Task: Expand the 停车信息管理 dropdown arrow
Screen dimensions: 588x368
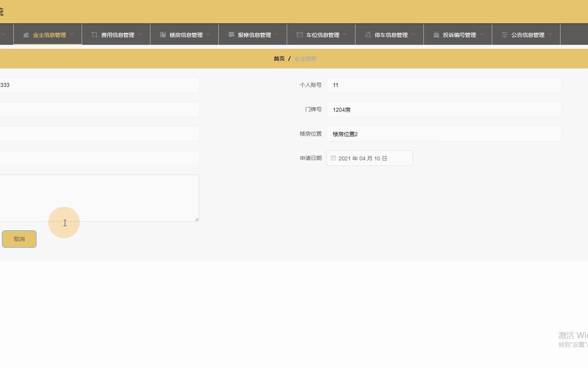Action: point(413,34)
